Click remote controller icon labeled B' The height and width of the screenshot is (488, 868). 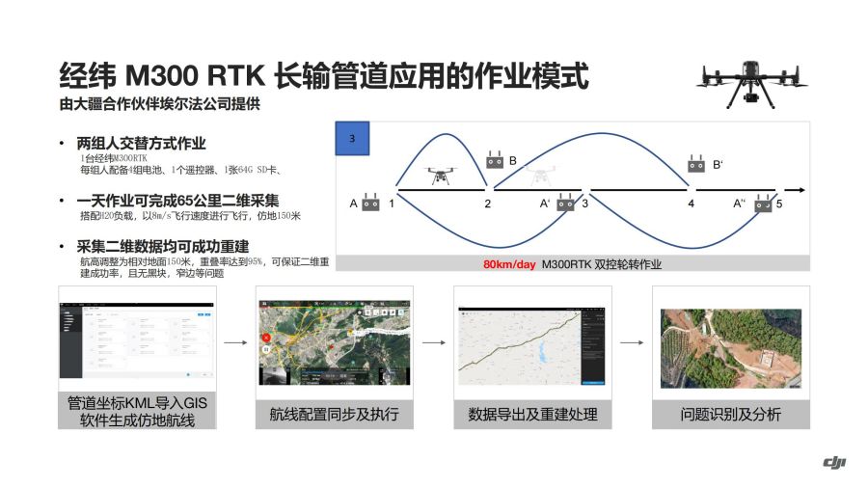pos(695,164)
